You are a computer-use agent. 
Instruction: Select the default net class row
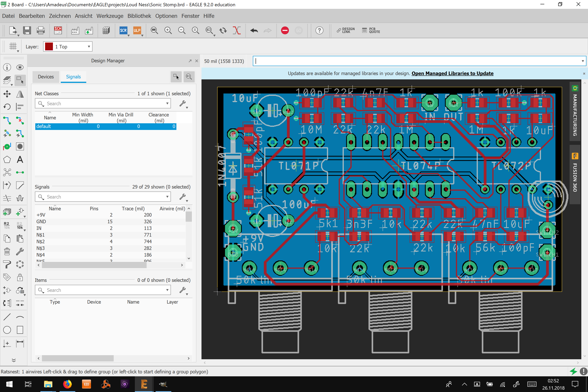coord(105,126)
